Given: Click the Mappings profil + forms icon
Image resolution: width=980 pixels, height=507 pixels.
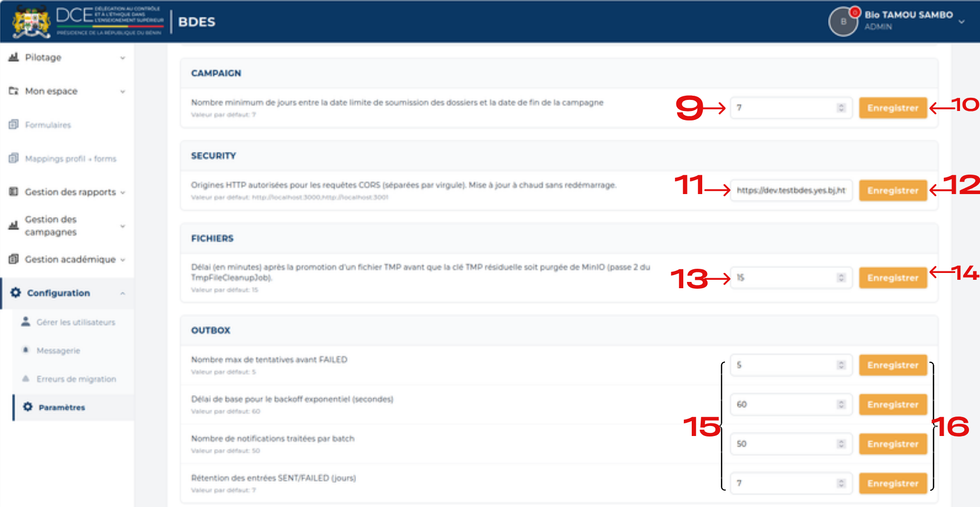Looking at the screenshot, I should tap(14, 158).
